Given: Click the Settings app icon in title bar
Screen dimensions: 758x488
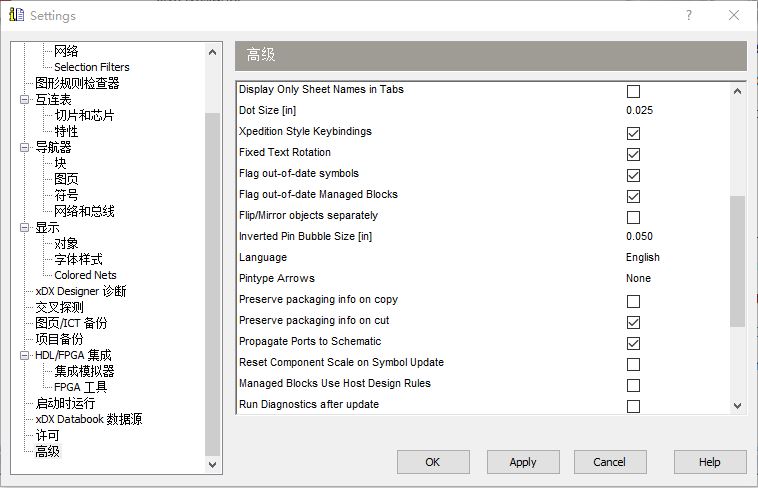Looking at the screenshot, I should [15, 15].
